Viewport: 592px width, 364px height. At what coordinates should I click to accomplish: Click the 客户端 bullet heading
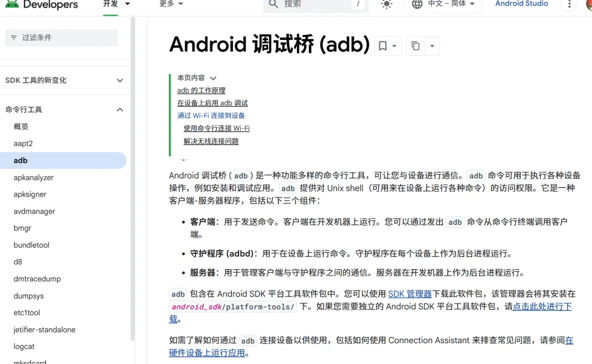tap(202, 222)
